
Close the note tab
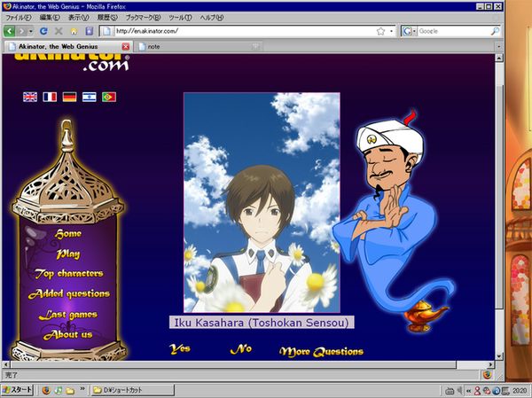tap(256, 46)
